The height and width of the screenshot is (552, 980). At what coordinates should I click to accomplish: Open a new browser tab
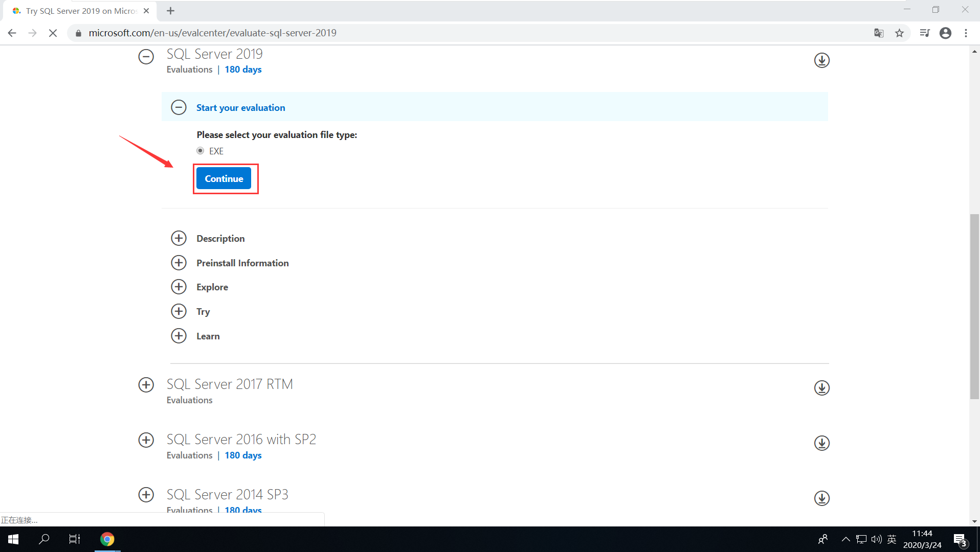pos(171,10)
